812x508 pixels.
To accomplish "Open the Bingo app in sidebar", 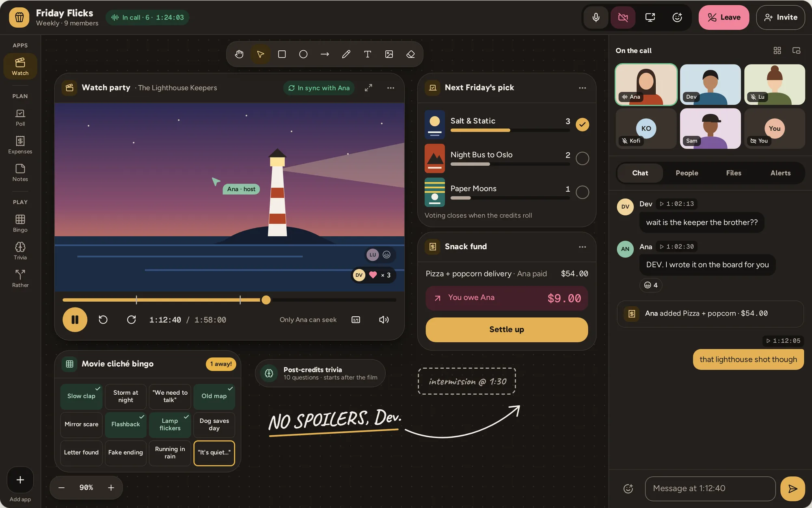I will (20, 223).
